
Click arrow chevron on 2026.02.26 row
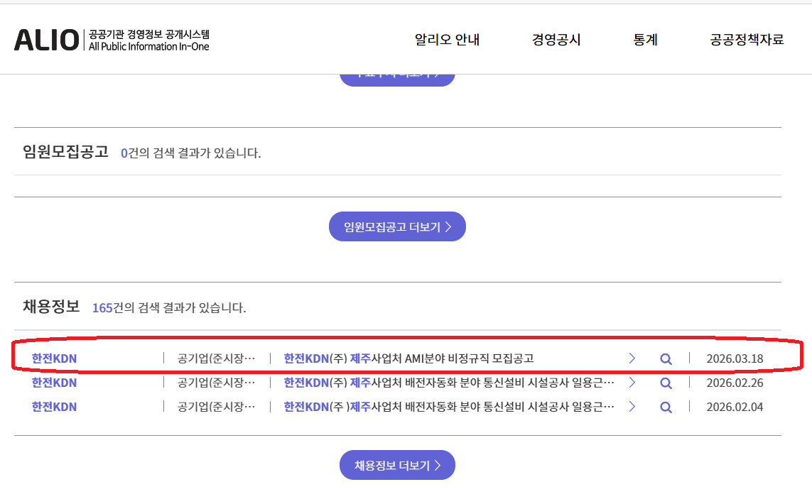click(x=632, y=383)
